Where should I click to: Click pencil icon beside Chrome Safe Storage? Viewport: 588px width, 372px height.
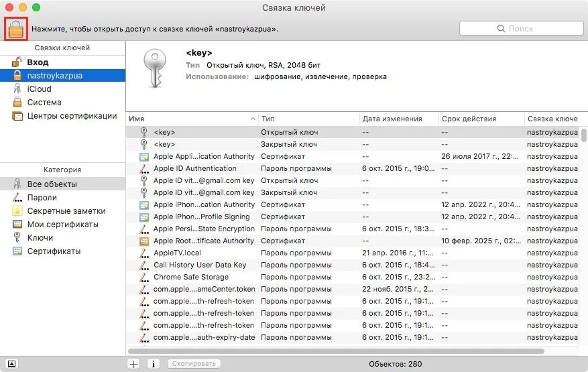coord(144,277)
